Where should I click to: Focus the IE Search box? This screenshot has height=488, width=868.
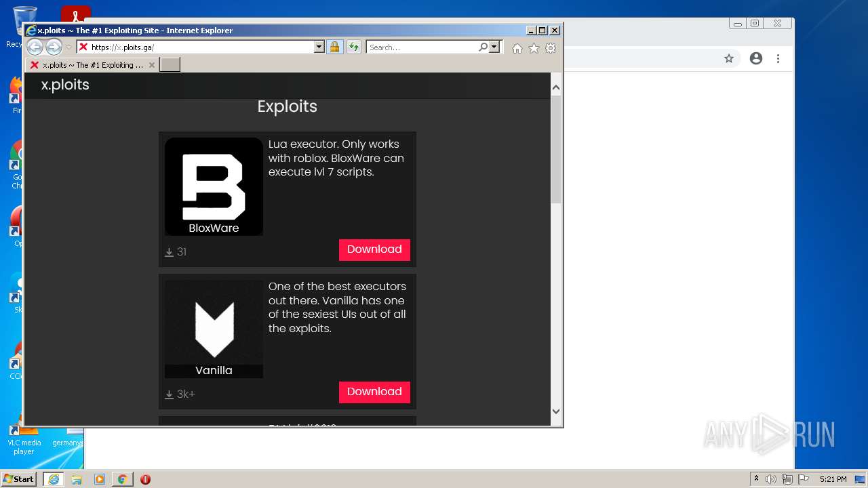pos(422,47)
